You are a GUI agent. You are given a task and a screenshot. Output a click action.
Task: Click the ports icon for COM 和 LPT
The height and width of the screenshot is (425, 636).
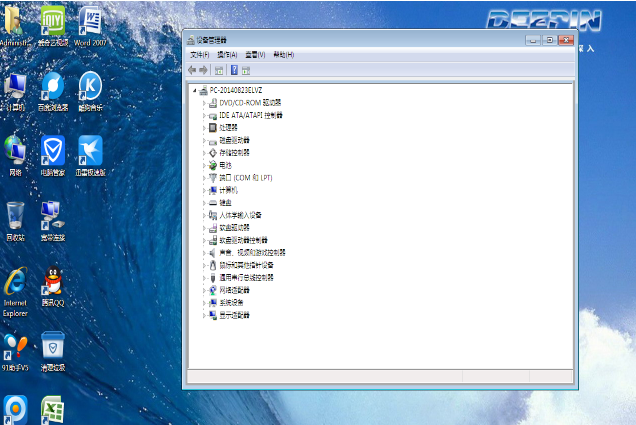[213, 178]
